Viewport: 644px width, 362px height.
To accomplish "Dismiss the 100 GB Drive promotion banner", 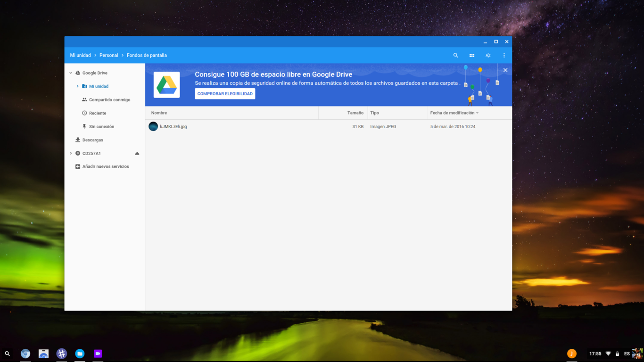I will tap(505, 70).
